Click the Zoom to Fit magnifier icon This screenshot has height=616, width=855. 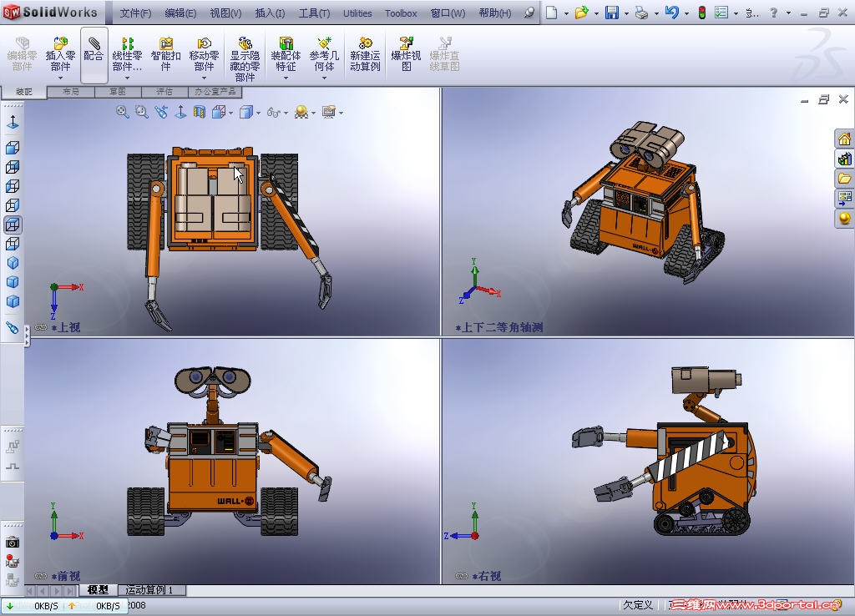[122, 112]
